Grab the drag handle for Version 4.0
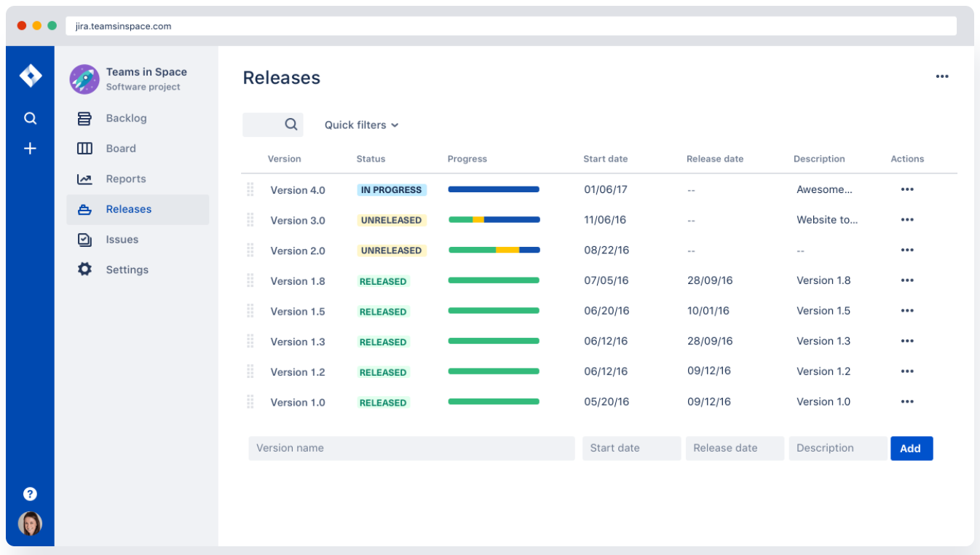980x555 pixels. coord(250,189)
